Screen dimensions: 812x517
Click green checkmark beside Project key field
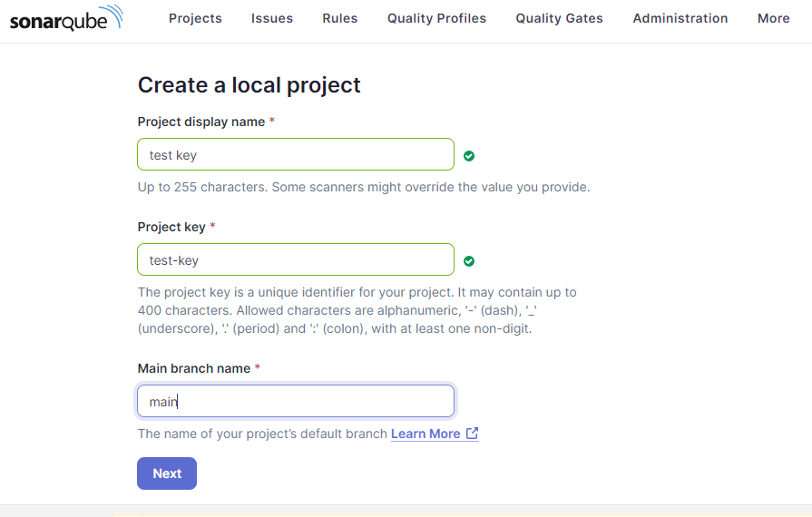469,261
